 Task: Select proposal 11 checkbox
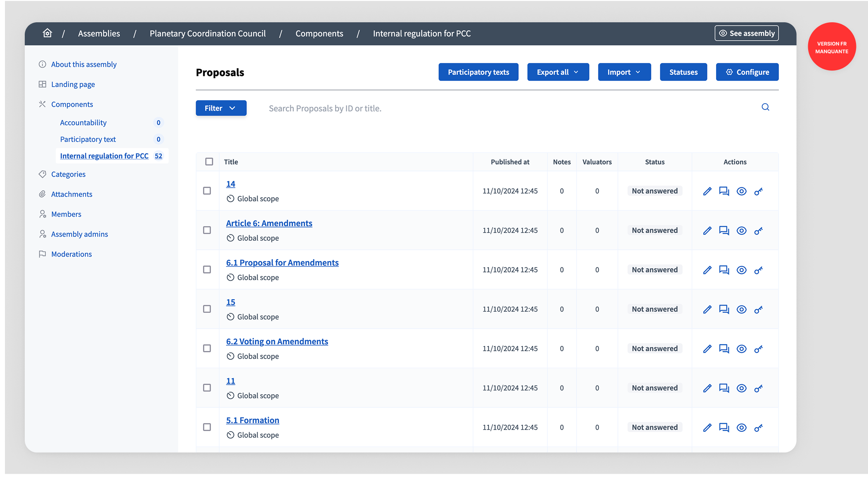point(207,388)
